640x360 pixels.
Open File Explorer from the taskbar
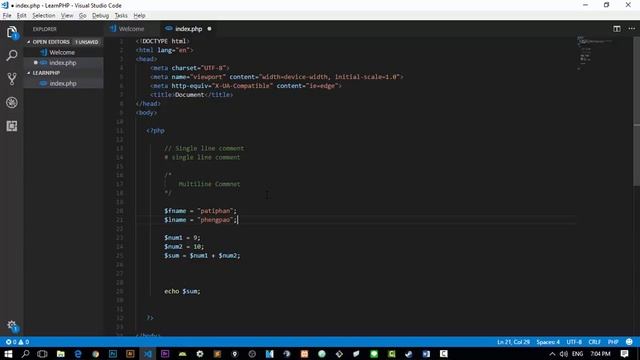[60, 354]
